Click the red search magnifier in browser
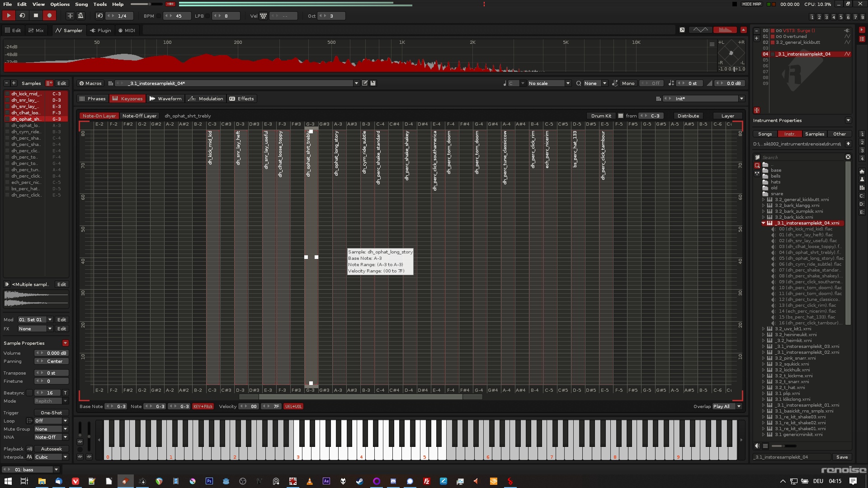Viewport: 868px width, 488px height. pos(757,165)
